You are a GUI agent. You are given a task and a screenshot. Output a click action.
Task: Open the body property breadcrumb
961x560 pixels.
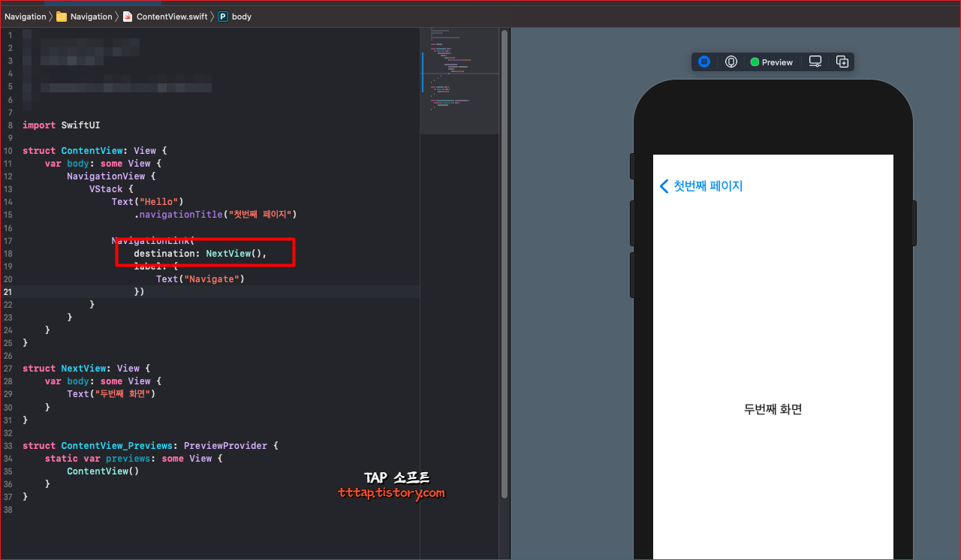point(242,17)
